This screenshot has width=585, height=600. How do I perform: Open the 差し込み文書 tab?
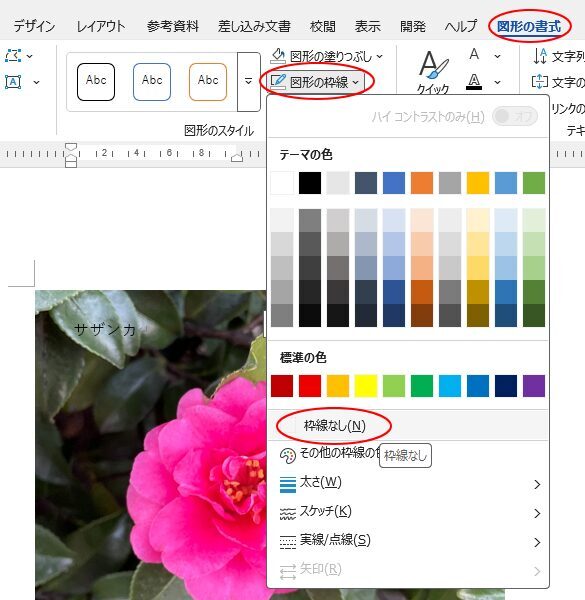pos(254,26)
